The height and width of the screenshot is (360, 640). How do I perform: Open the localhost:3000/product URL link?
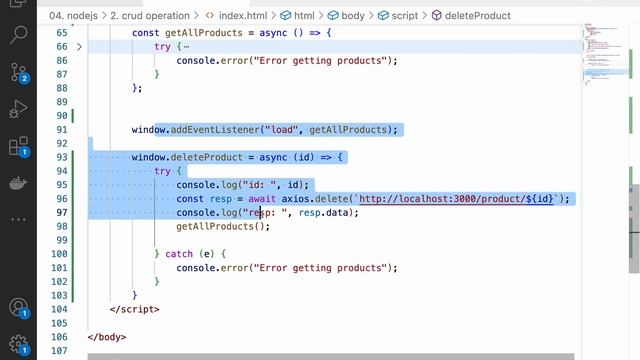(456, 199)
